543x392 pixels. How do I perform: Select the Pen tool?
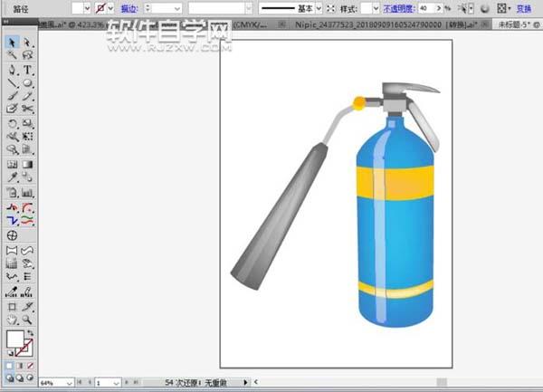click(12, 70)
